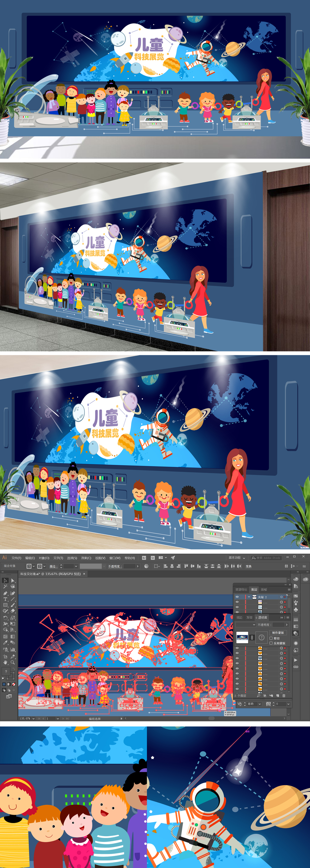Open the zoom level dropdown at 135.67%

[x=34, y=718]
